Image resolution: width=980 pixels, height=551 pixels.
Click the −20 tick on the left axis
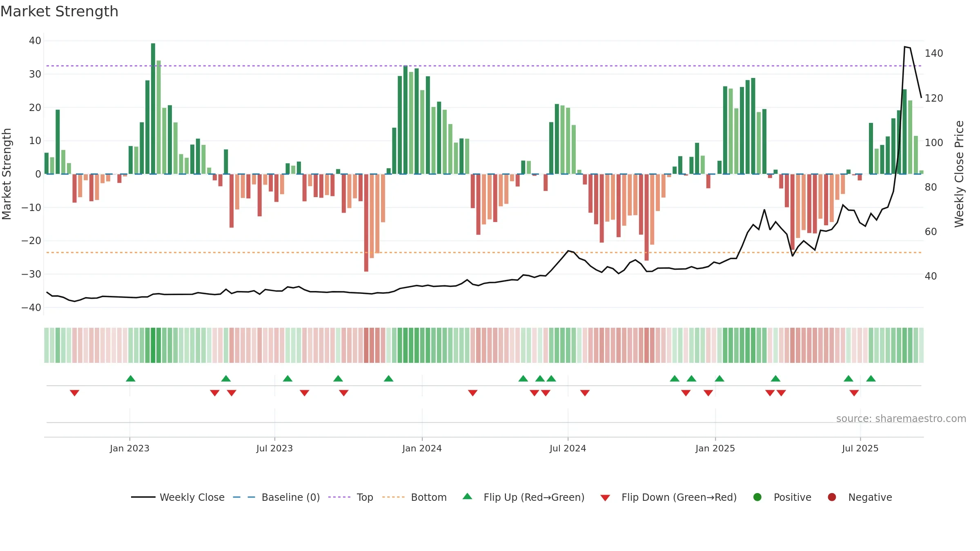click(x=31, y=241)
